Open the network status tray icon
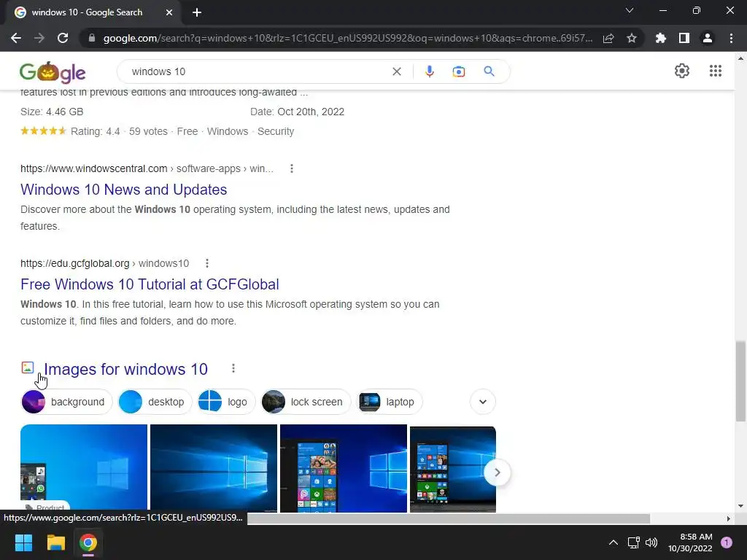Viewport: 747px width, 560px height. tap(633, 542)
